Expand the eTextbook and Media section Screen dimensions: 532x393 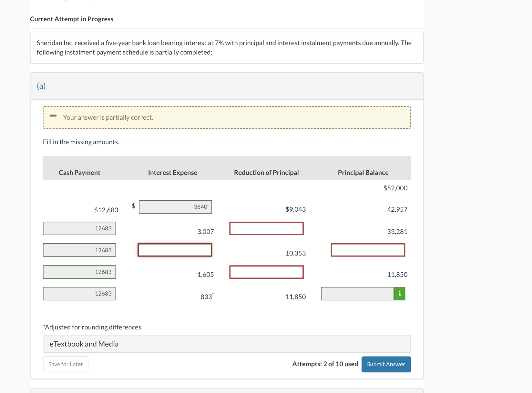pyautogui.click(x=84, y=344)
